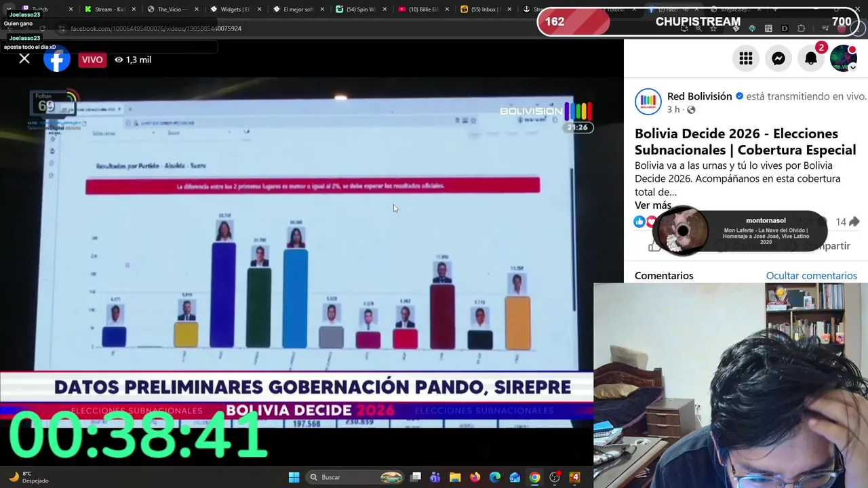Click the verified badge next to Red Bolivisión
The height and width of the screenshot is (488, 868).
point(739,96)
